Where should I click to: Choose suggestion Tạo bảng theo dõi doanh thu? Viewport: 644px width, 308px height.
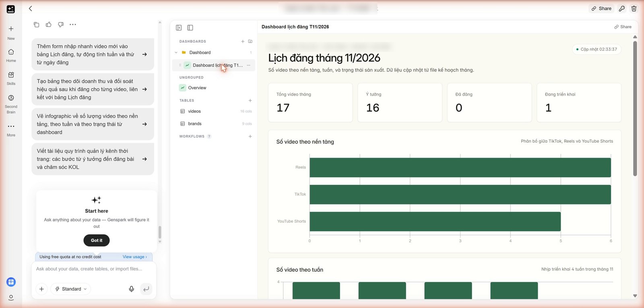pyautogui.click(x=93, y=89)
